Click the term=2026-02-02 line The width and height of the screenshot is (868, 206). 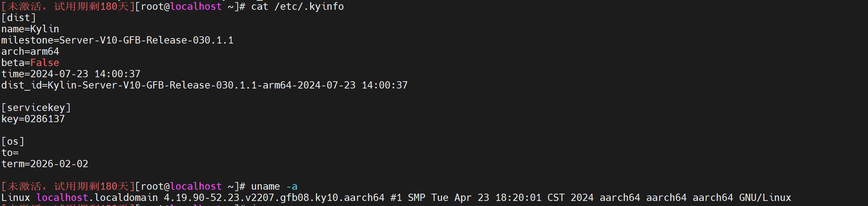(45, 164)
